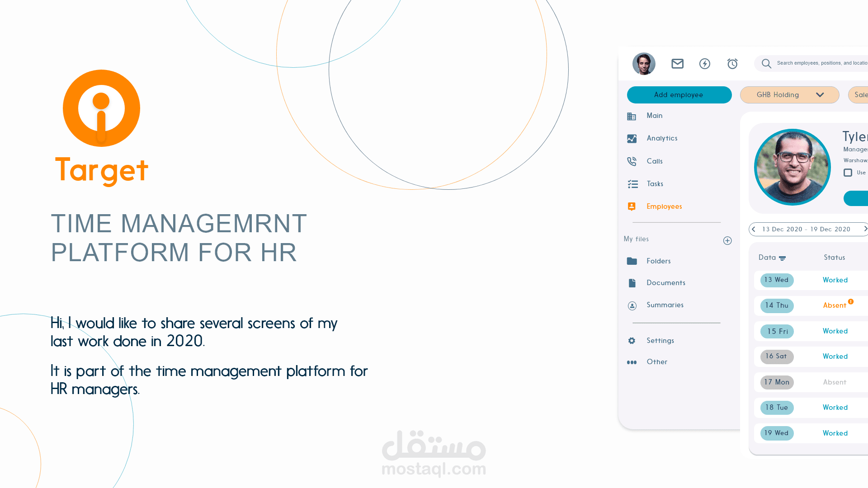Select the 14 Thu date chip
Screen dimensions: 868x488
(777, 305)
